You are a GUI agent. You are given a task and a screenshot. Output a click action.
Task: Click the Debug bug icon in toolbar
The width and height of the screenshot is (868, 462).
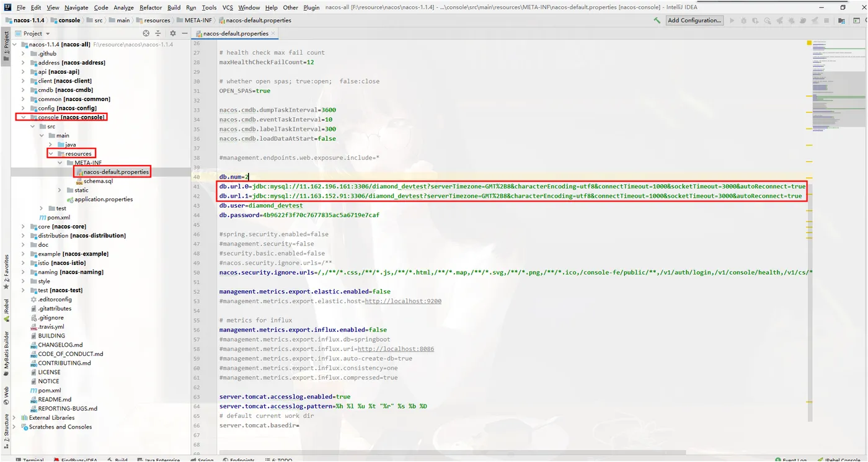(744, 20)
